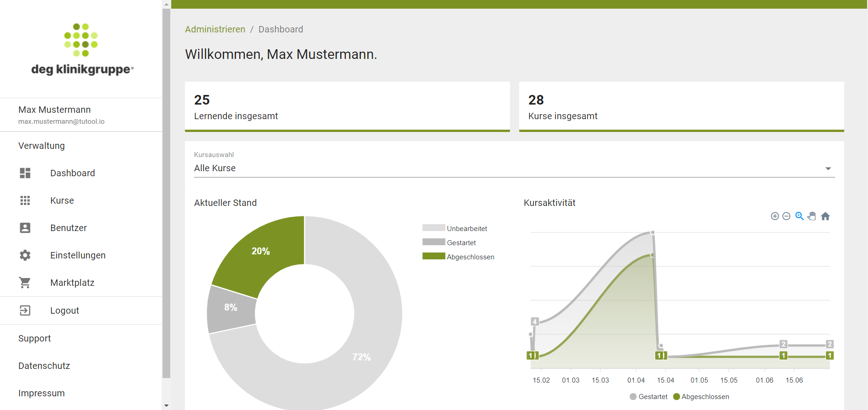Enable the panning hand tool
868x410 pixels.
812,216
